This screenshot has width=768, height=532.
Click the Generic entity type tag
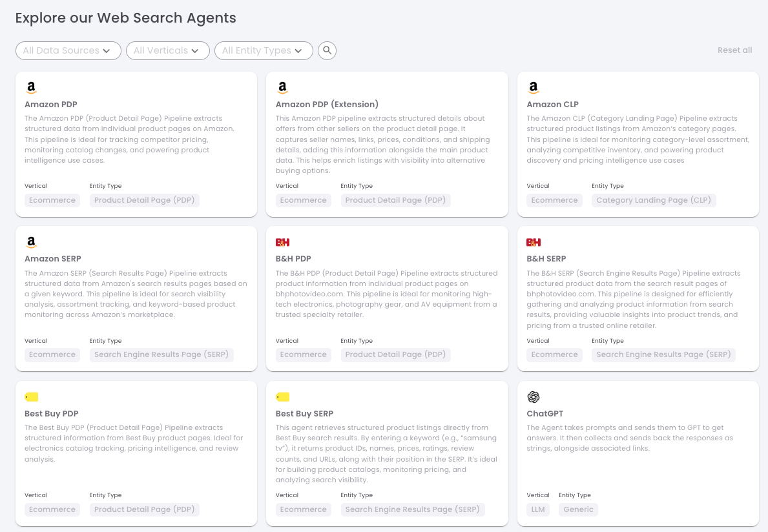(x=579, y=509)
